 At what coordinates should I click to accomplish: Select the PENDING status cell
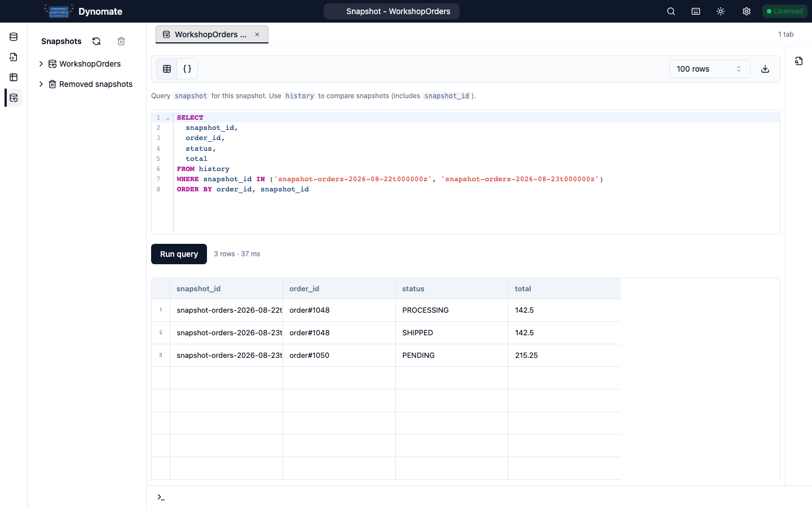coord(452,355)
